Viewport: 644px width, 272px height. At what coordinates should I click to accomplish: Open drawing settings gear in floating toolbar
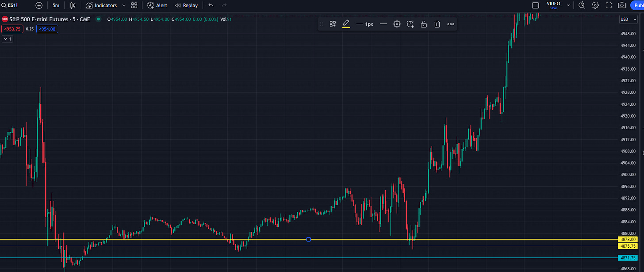397,24
